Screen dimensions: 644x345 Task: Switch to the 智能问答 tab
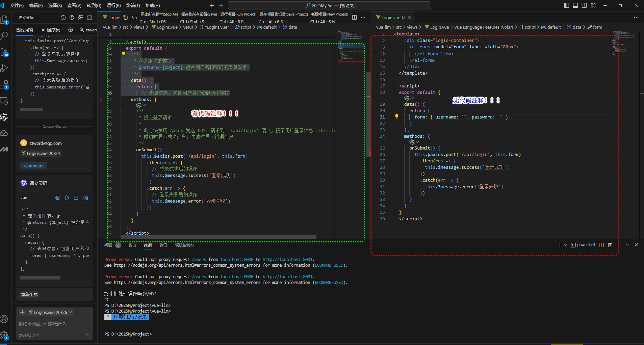[x=25, y=30]
